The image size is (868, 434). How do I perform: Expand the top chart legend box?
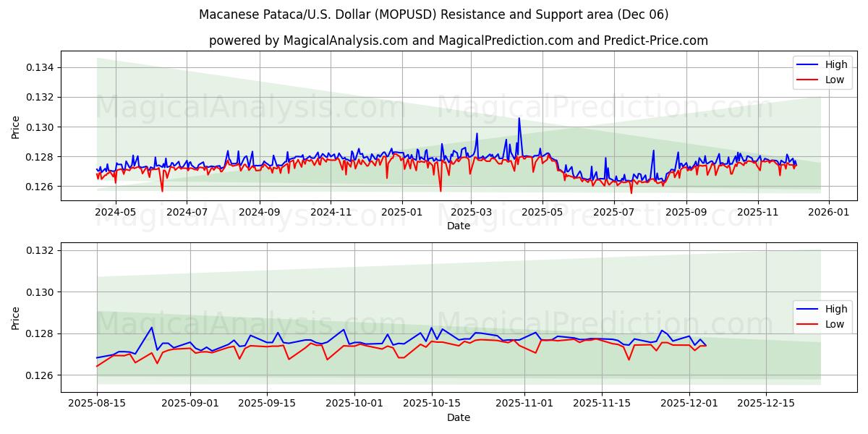pos(821,71)
